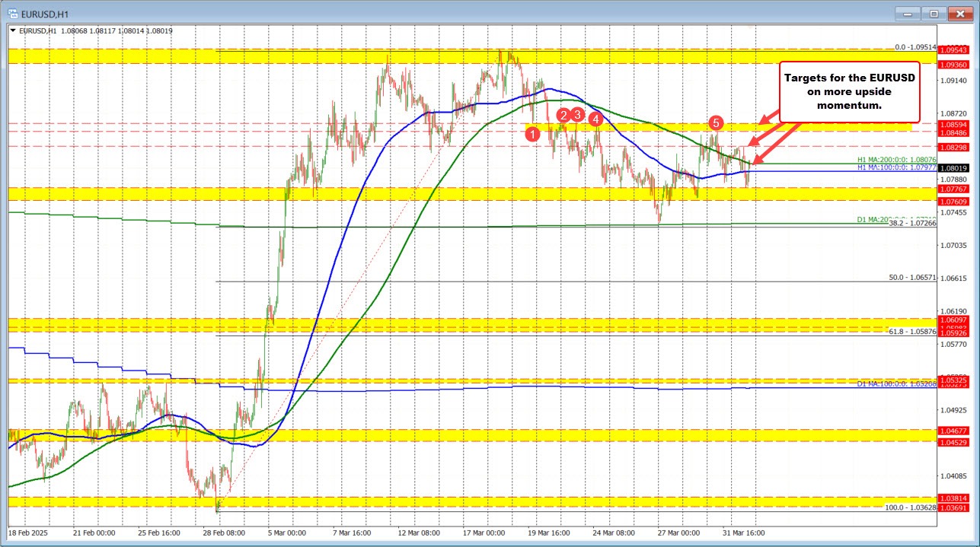Select circled marker 1 on the chart
The image size is (980, 547).
[531, 134]
